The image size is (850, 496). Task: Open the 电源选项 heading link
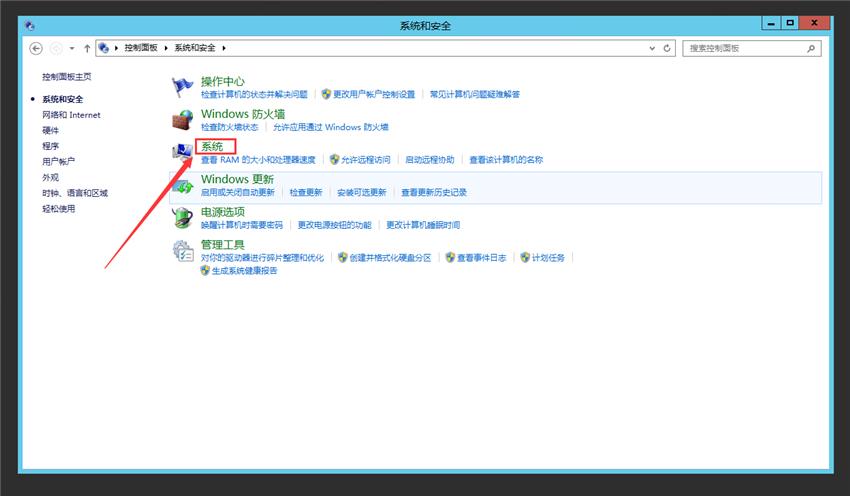(223, 211)
